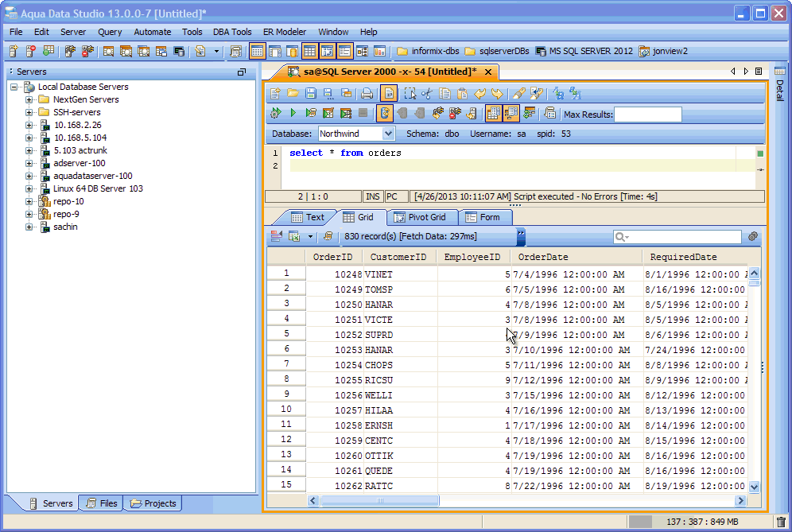The height and width of the screenshot is (532, 792).
Task: Click the double-arrow gear Execute icon
Action: 275,113
